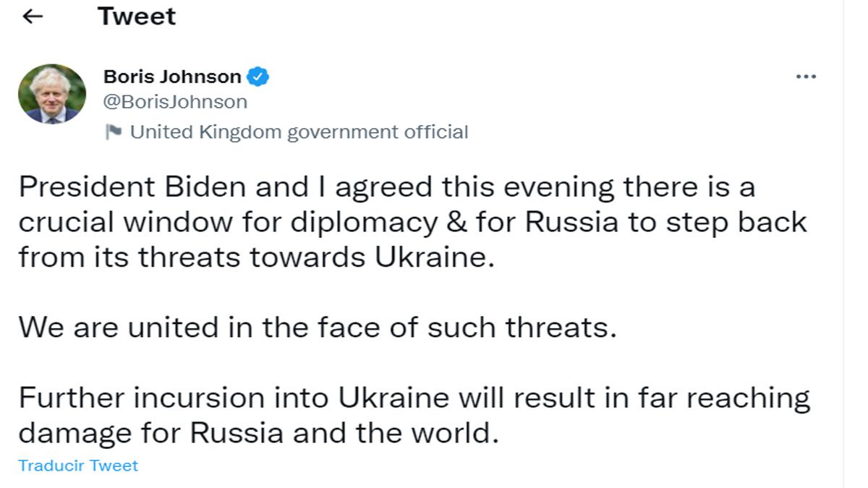This screenshot has width=868, height=488.
Task: Click the flag icon before the government label
Action: [116, 132]
